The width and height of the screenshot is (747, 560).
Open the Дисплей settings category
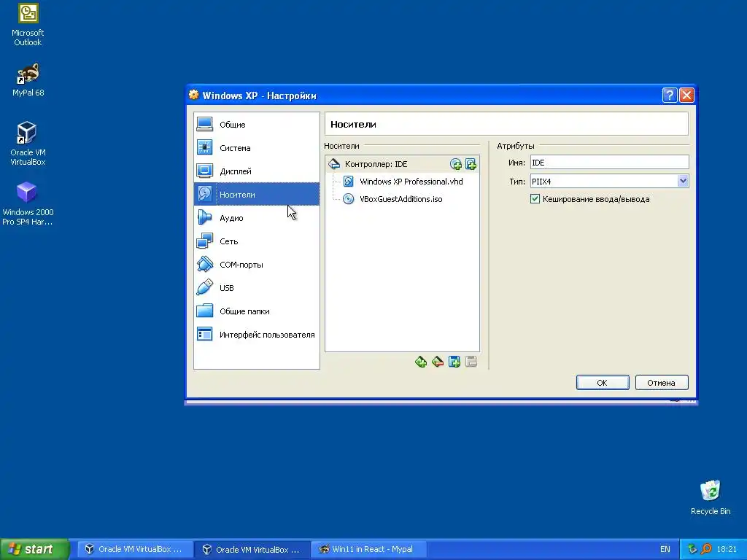(x=256, y=171)
